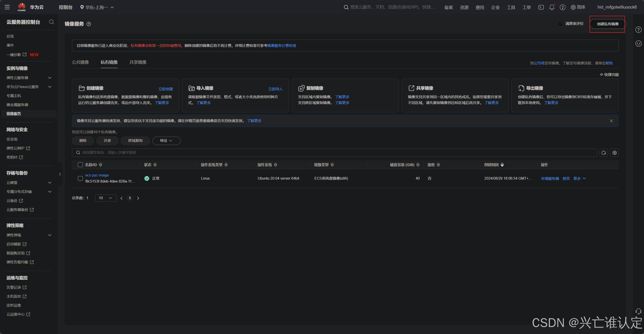Sort by 操作系统类型 column
Image resolution: width=644 pixels, height=334 pixels.
tap(226, 165)
